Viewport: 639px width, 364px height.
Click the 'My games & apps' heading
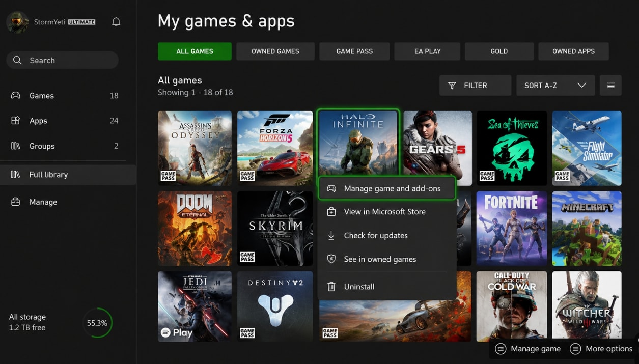[226, 21]
